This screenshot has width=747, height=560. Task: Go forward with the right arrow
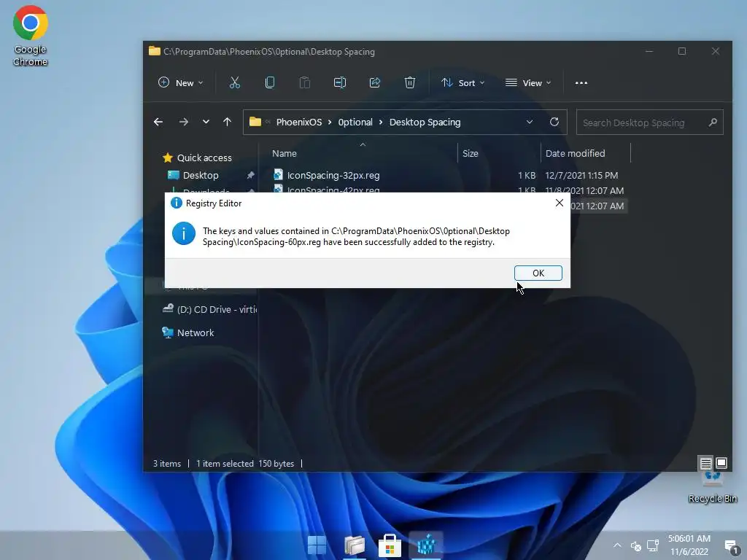[183, 122]
